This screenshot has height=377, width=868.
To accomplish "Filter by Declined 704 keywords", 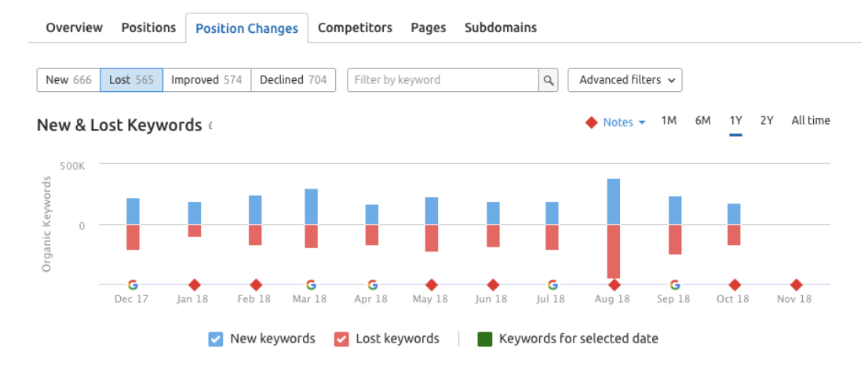I will [293, 80].
